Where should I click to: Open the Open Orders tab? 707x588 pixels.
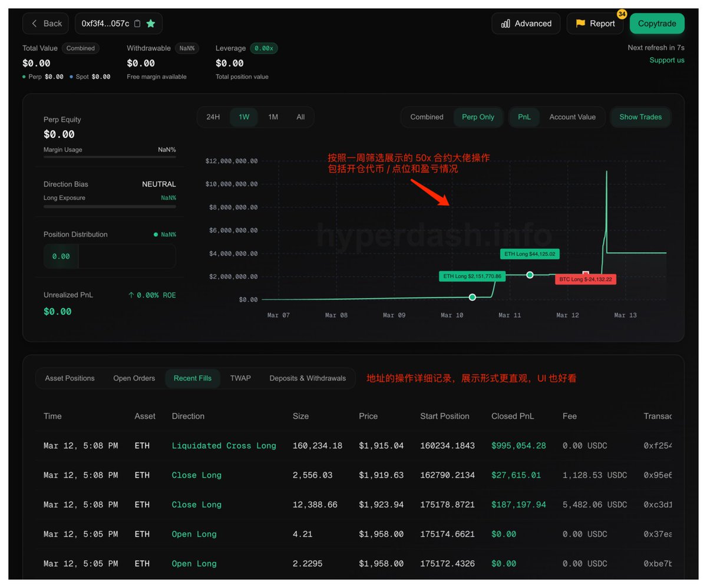click(134, 378)
